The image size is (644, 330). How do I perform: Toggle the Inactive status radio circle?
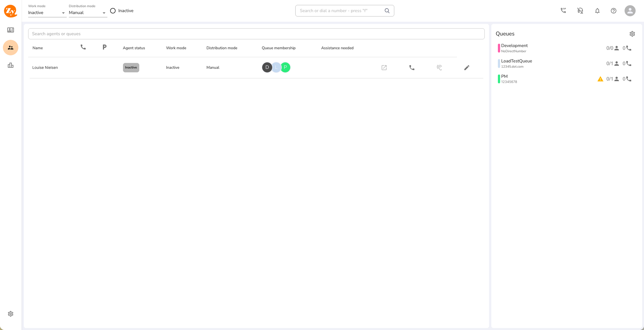pos(113,11)
